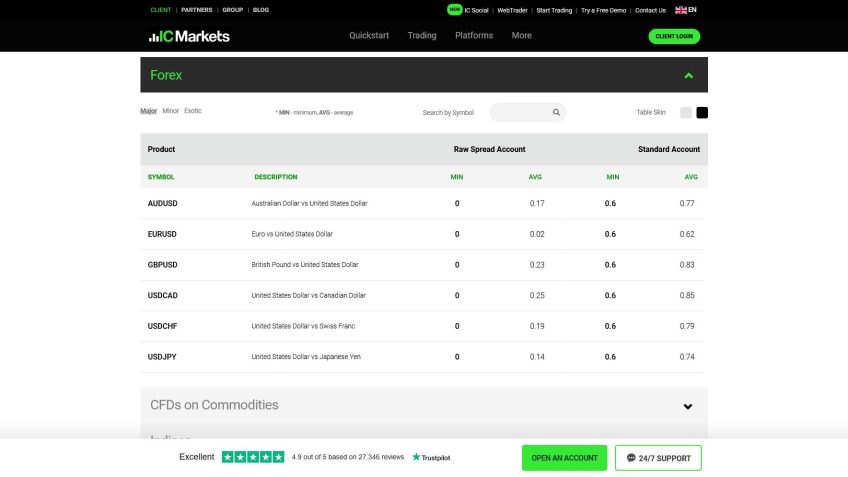Switch to the Minor forex tab
Viewport: 848px width, 477px height.
(x=171, y=111)
